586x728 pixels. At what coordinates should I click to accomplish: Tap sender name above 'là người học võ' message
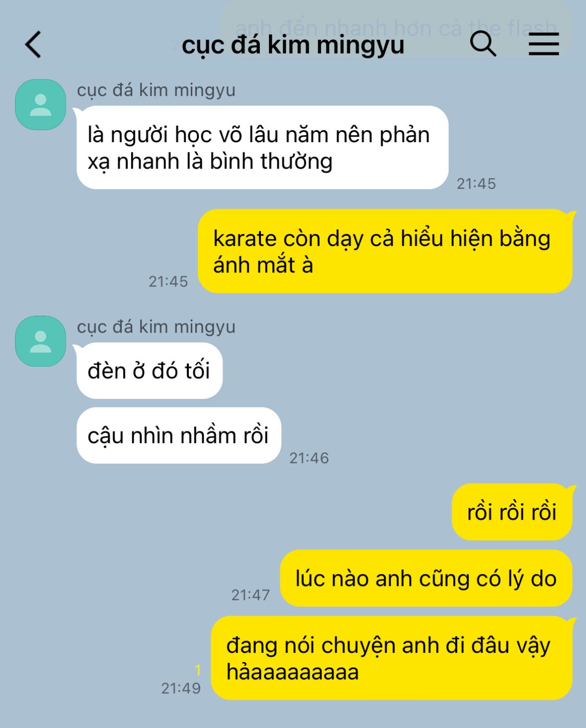(156, 90)
